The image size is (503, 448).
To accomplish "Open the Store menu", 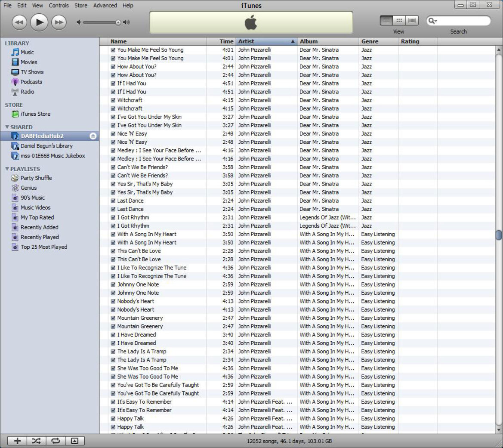I will [81, 6].
